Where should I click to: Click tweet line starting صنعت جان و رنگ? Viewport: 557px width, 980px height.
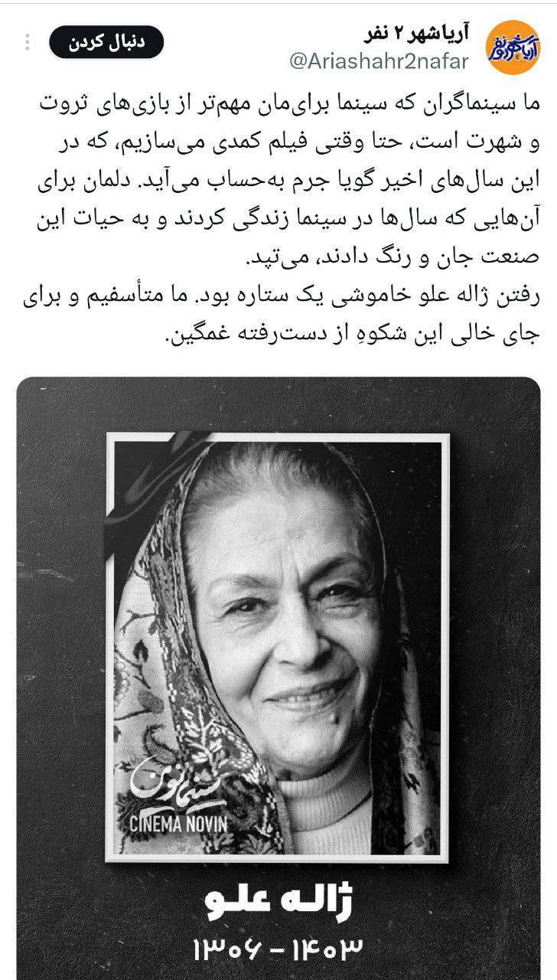tap(394, 260)
